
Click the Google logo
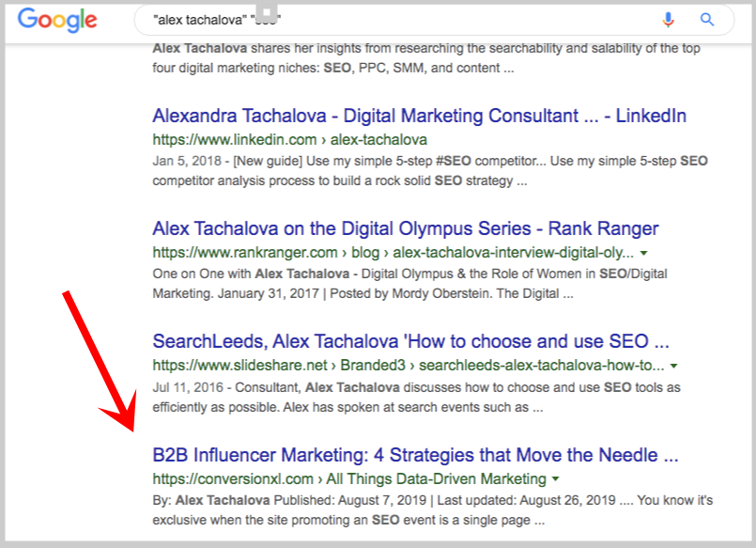coord(57,21)
